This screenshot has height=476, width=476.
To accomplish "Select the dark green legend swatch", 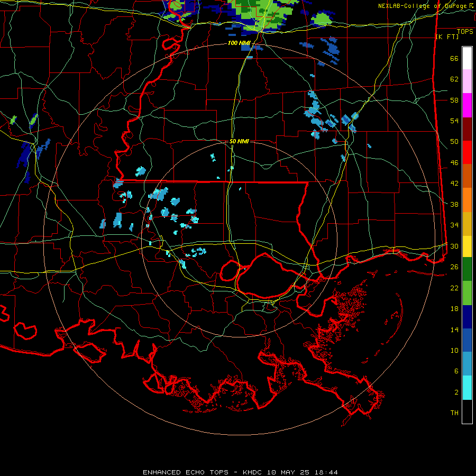I will 467,269.
